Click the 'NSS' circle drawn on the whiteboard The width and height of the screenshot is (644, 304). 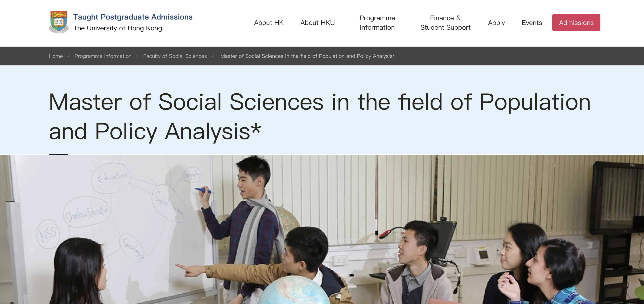click(48, 234)
